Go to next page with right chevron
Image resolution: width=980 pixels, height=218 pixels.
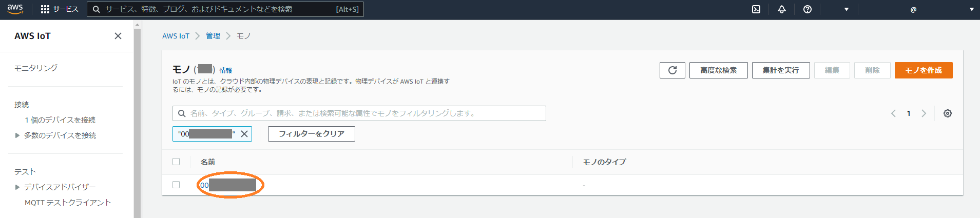coord(924,113)
